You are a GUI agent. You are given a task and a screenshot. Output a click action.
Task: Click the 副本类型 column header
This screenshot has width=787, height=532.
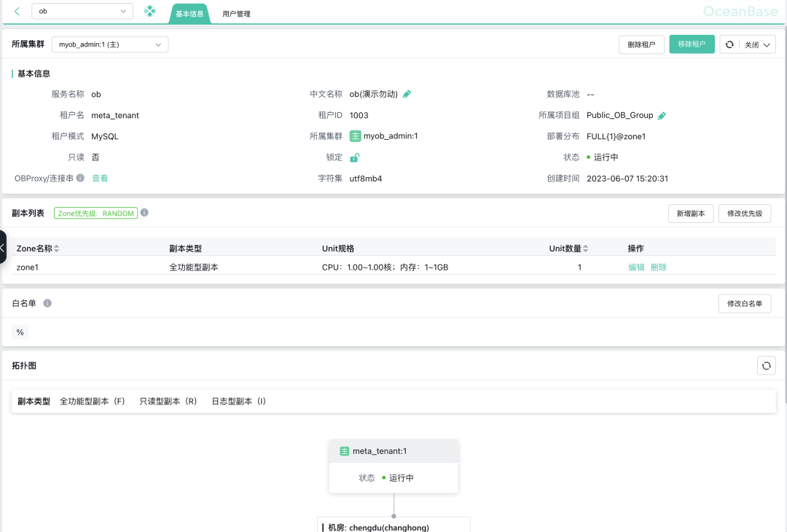[185, 249]
